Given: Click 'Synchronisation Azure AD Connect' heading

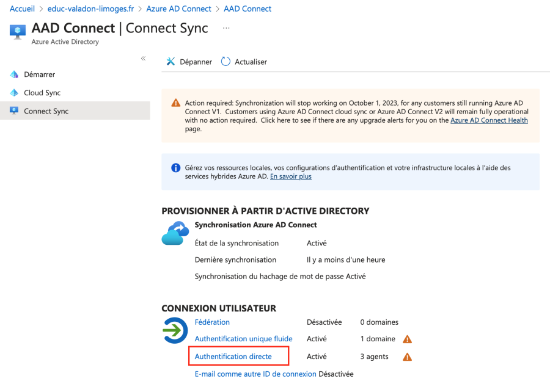Looking at the screenshot, I should [x=255, y=225].
